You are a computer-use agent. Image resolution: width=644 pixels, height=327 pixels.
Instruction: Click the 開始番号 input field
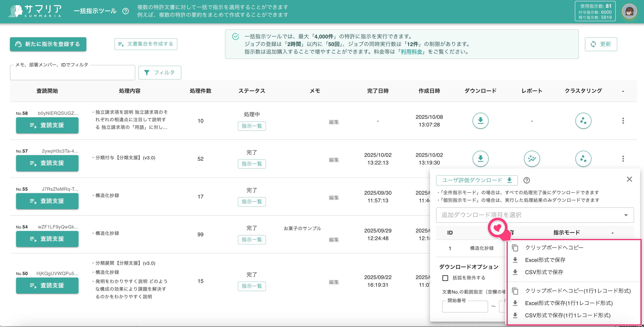(465, 306)
